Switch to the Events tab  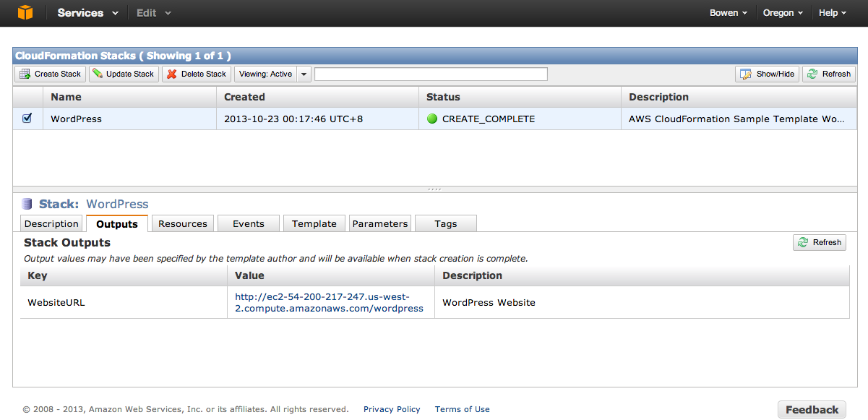(x=249, y=223)
